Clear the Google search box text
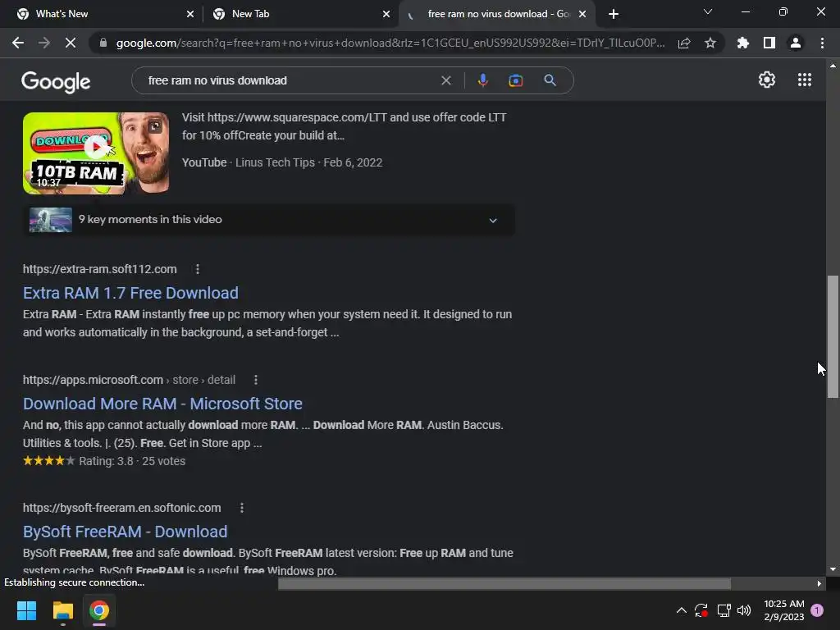The image size is (840, 630). tap(445, 80)
